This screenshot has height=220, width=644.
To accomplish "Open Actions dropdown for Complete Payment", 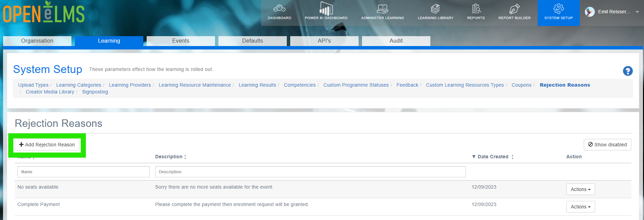I will (580, 207).
